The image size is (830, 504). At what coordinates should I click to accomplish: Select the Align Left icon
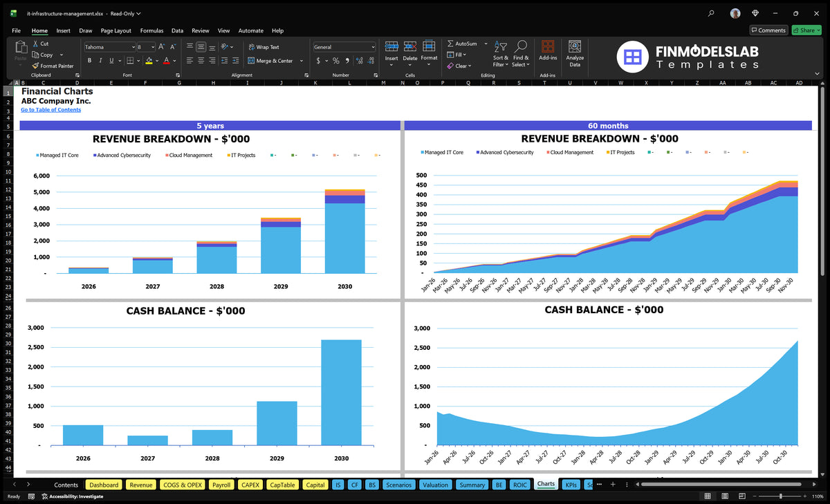click(190, 61)
